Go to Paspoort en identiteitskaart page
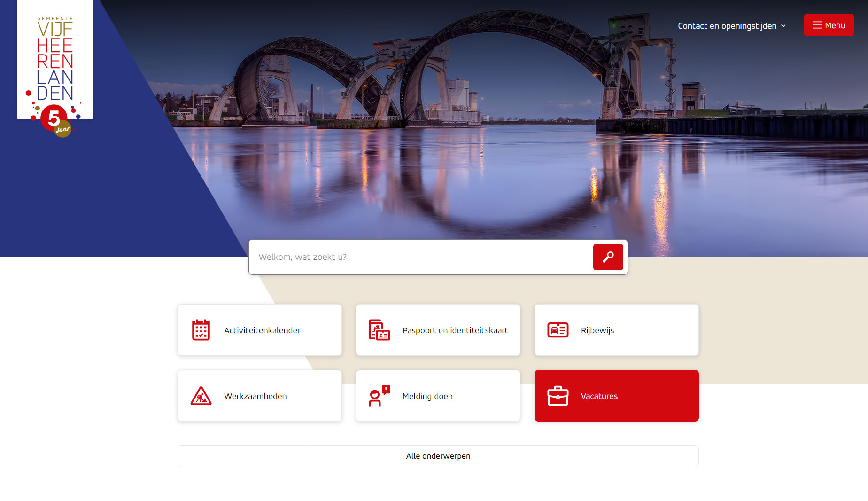The width and height of the screenshot is (868, 501). click(x=455, y=330)
